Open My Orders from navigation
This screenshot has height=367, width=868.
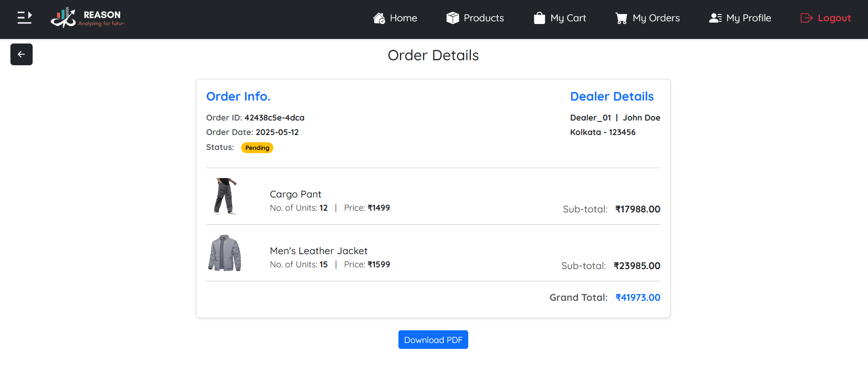656,18
